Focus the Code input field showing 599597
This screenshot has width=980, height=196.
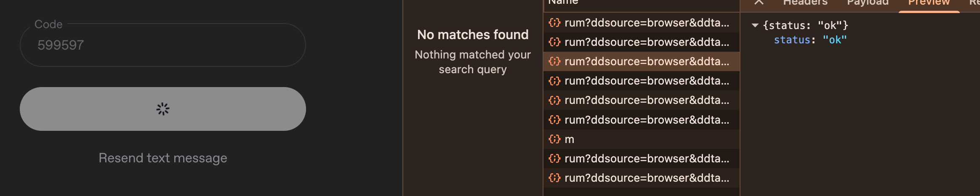tap(163, 45)
